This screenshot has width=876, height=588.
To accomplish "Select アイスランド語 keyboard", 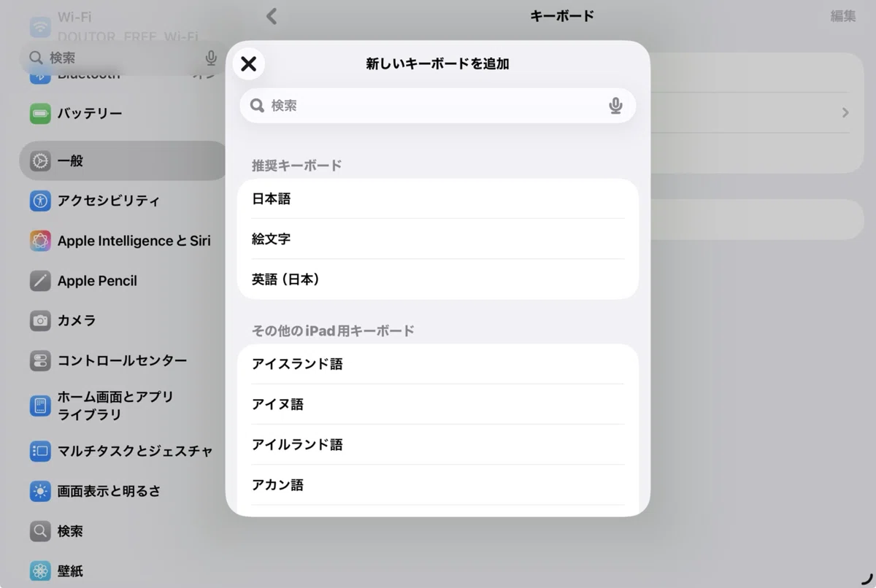I will [x=438, y=363].
